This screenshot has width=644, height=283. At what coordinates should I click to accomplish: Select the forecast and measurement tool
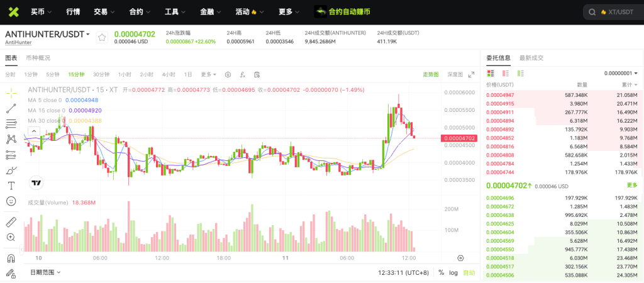[11, 155]
